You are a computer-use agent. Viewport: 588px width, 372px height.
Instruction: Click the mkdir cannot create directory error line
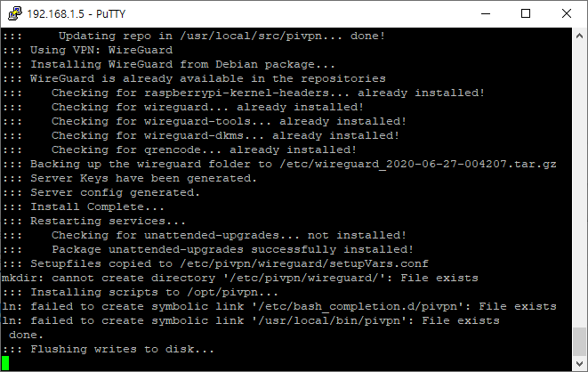tap(240, 278)
